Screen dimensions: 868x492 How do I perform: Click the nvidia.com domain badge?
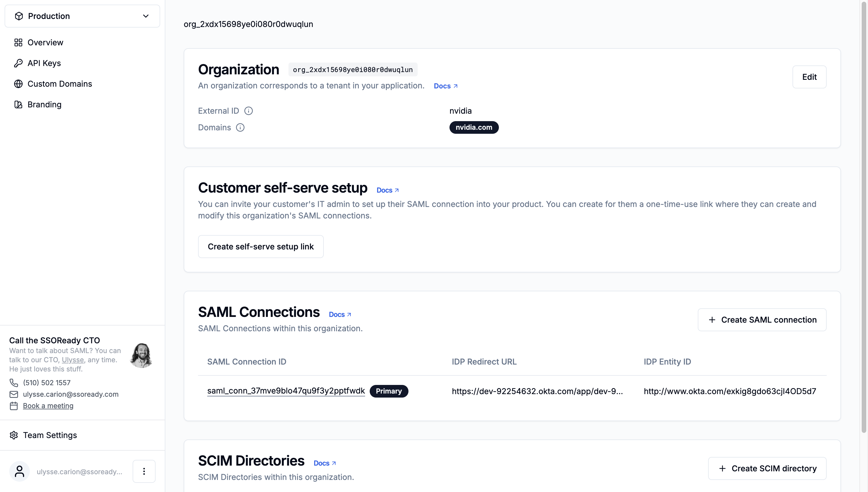pyautogui.click(x=474, y=127)
